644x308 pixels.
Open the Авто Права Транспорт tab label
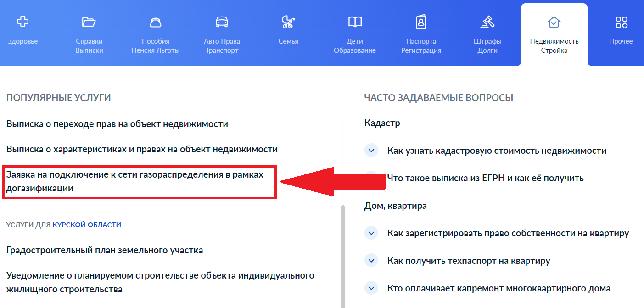222,46
